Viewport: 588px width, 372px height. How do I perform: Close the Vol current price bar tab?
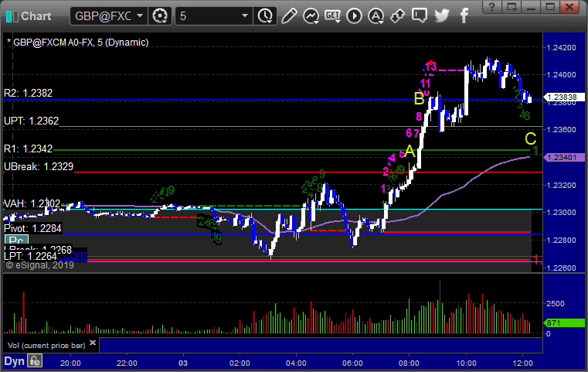93,343
